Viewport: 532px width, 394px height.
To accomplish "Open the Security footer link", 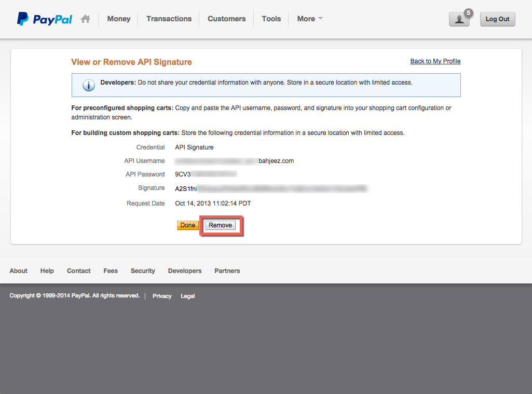I will [143, 271].
